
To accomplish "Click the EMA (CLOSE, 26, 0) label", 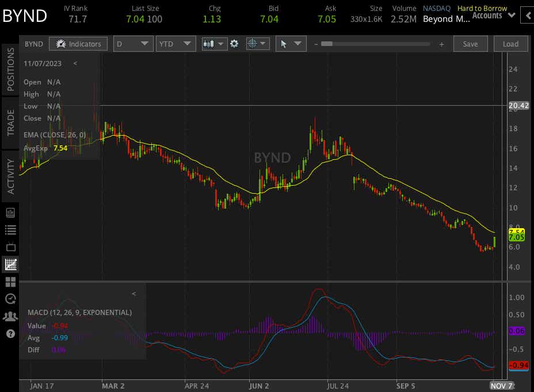I will (x=55, y=134).
